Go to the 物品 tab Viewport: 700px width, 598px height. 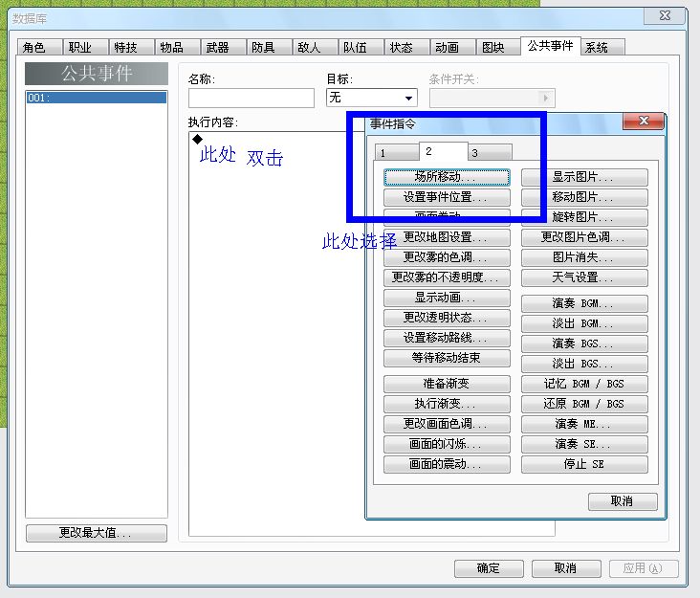coord(178,47)
